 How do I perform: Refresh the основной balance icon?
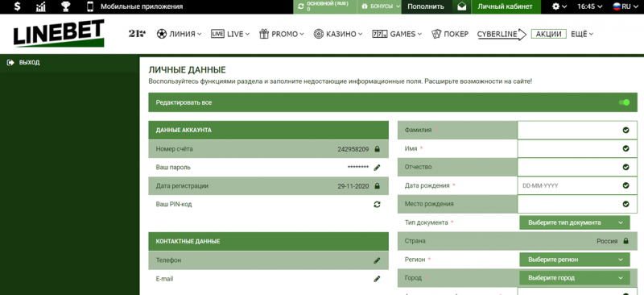pyautogui.click(x=300, y=6)
